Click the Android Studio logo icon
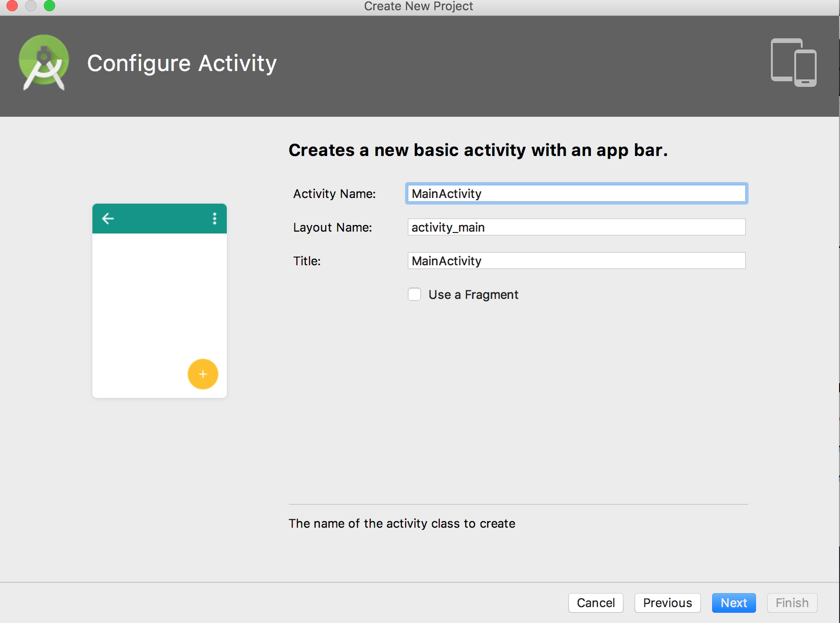Image resolution: width=840 pixels, height=623 pixels. [44, 63]
